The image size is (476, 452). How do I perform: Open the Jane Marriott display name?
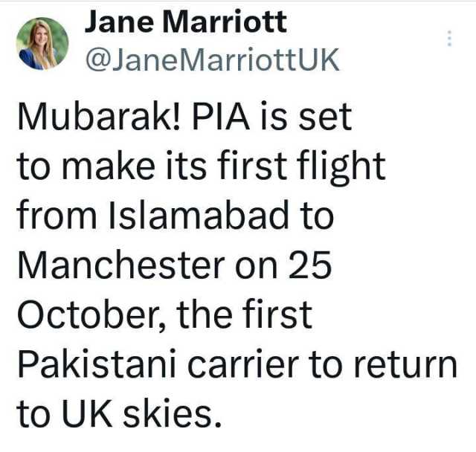click(x=185, y=22)
